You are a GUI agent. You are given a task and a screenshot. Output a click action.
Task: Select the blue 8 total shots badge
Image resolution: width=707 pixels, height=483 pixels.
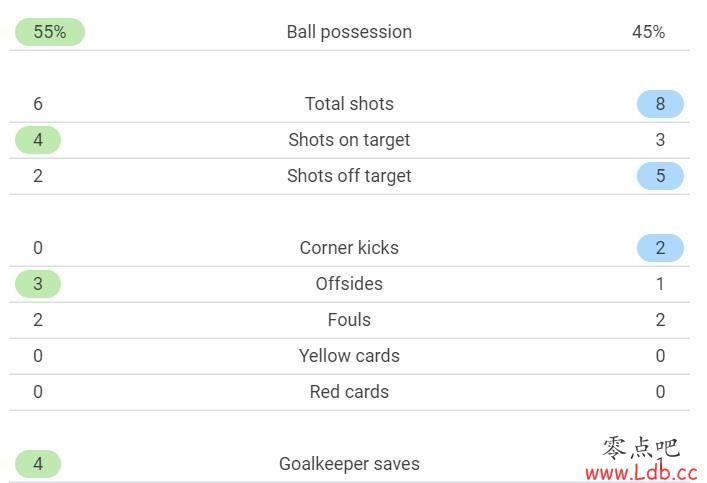pos(660,104)
